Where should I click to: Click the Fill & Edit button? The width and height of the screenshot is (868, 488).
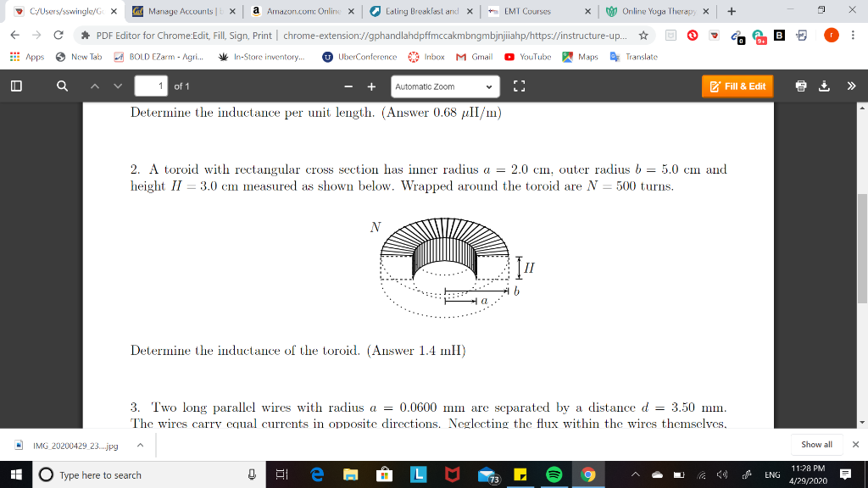coord(737,86)
